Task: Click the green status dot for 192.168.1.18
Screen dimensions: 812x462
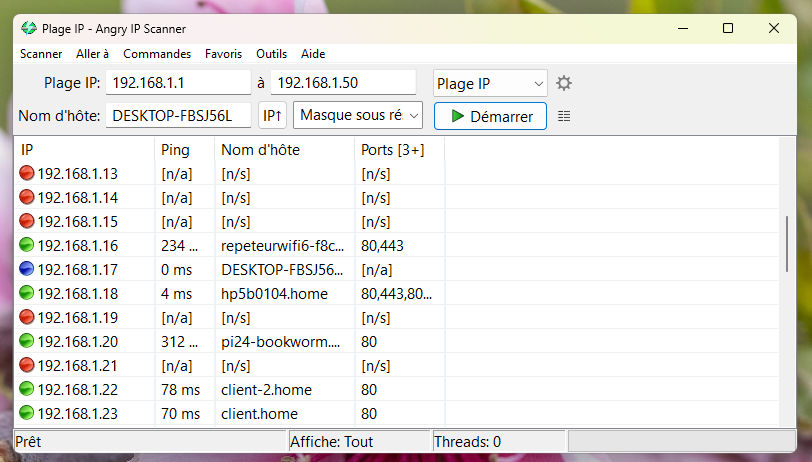Action: pos(26,293)
